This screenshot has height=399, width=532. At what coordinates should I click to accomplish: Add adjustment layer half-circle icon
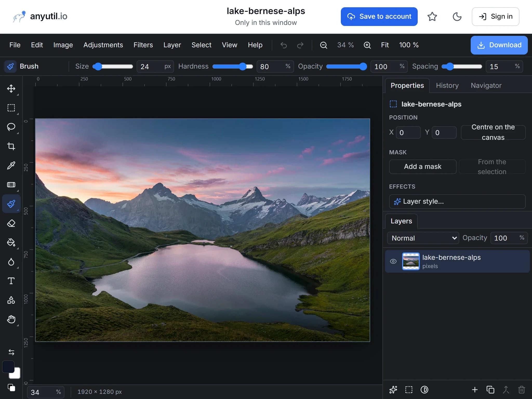[424, 390]
